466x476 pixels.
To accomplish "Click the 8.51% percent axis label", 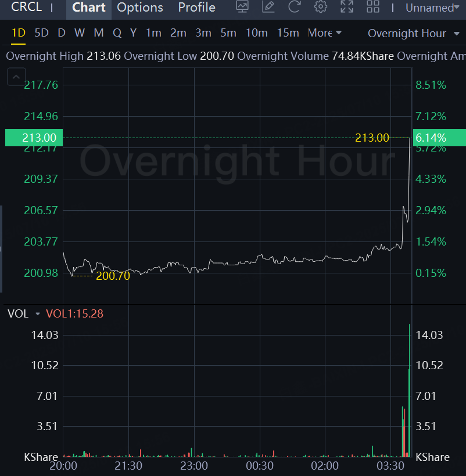I will pyautogui.click(x=431, y=85).
